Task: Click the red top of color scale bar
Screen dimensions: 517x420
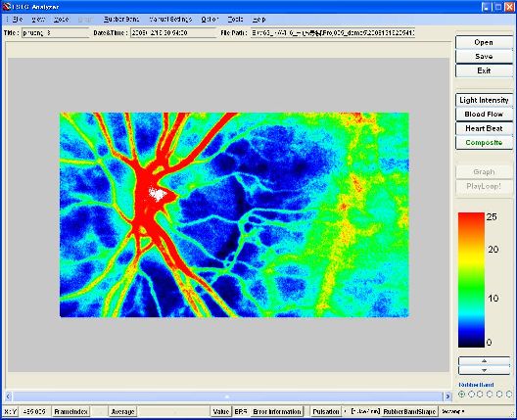Action: pyautogui.click(x=471, y=219)
